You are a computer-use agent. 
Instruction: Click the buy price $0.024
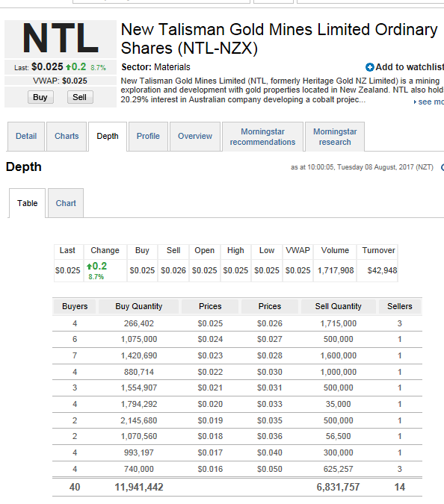point(210,340)
